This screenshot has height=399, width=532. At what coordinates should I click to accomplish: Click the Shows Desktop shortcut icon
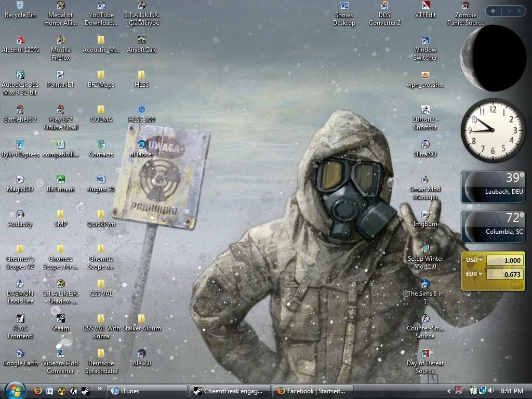pyautogui.click(x=344, y=14)
